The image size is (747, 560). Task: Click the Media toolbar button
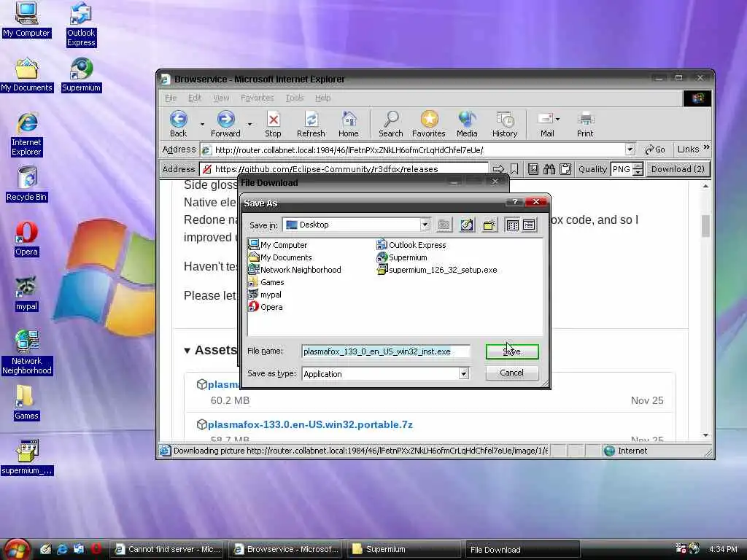point(467,124)
